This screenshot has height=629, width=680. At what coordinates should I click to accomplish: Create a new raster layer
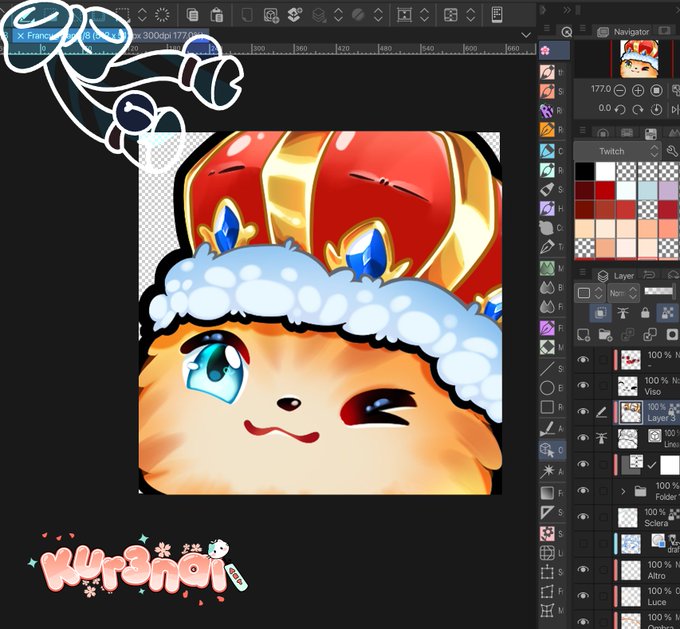tap(583, 334)
